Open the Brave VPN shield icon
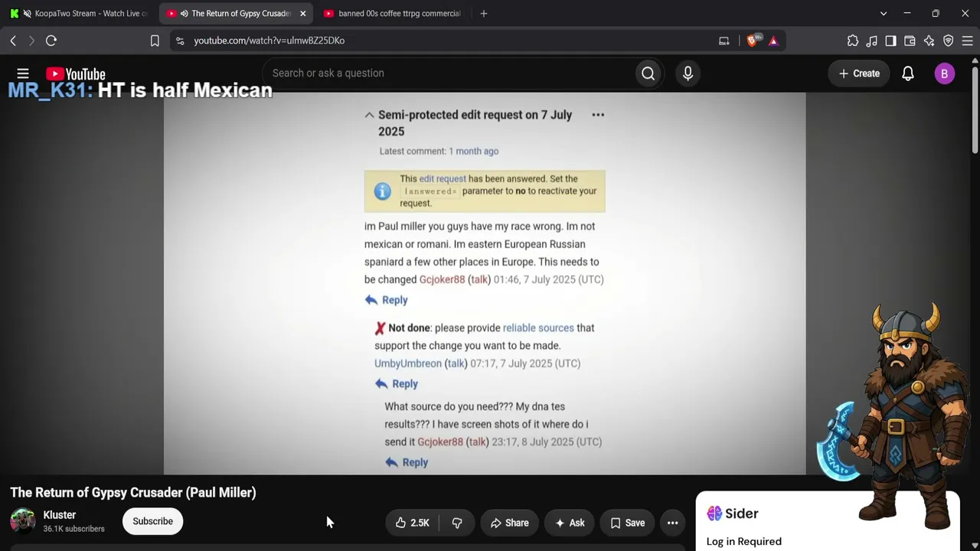The height and width of the screenshot is (551, 980). (x=948, y=41)
